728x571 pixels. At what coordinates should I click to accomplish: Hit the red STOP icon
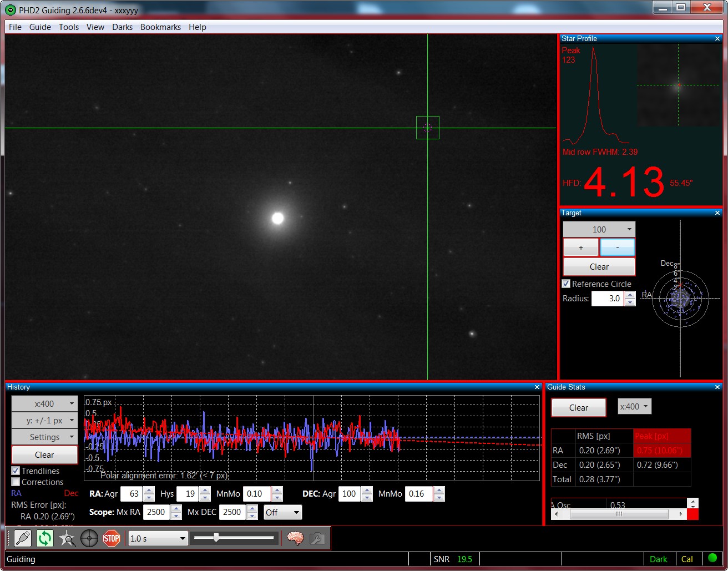tap(112, 538)
